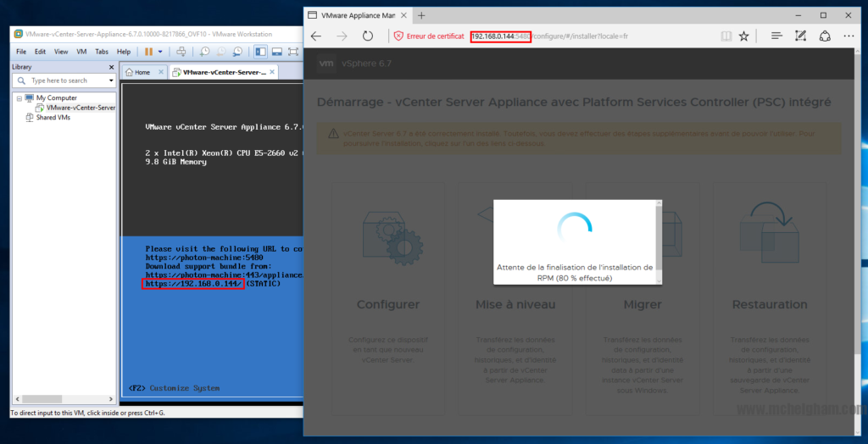
Task: Click VMware Workstation title bar app icon
Action: (19, 33)
